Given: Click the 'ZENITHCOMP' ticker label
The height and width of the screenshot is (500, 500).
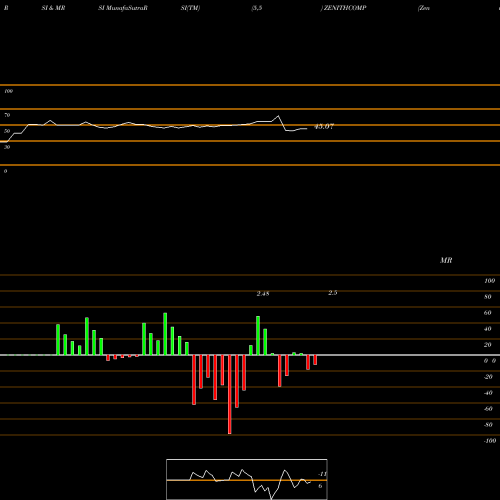Looking at the screenshot, I should tap(345, 8).
